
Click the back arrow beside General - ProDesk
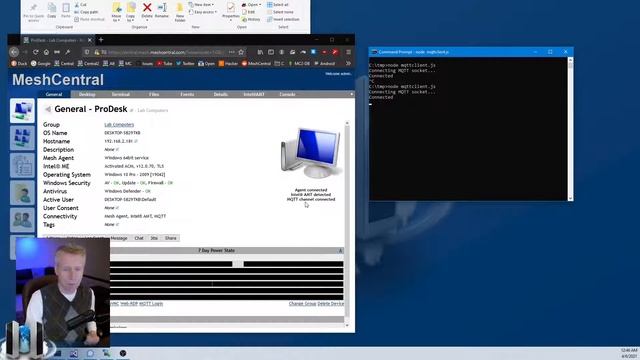click(x=48, y=109)
